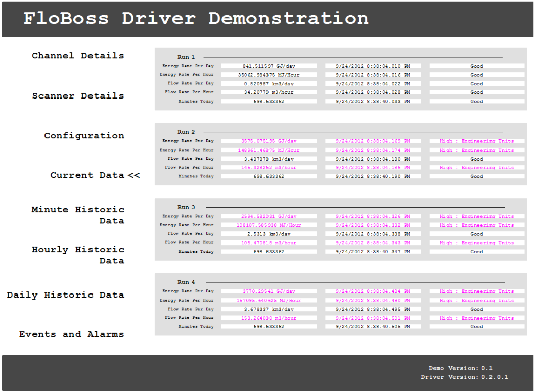
Task: Select Run 1 Energy Rate Per Hour value 35062.984375
Action: pos(269,75)
